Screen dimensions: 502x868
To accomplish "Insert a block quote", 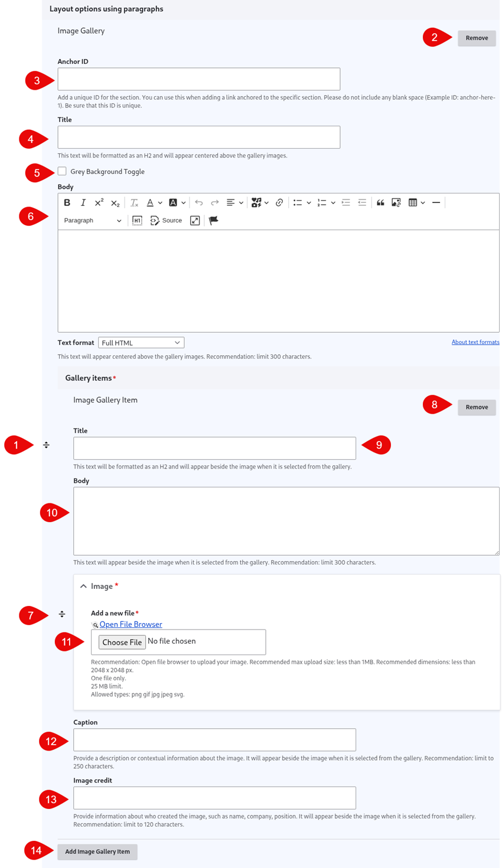I will (x=380, y=202).
